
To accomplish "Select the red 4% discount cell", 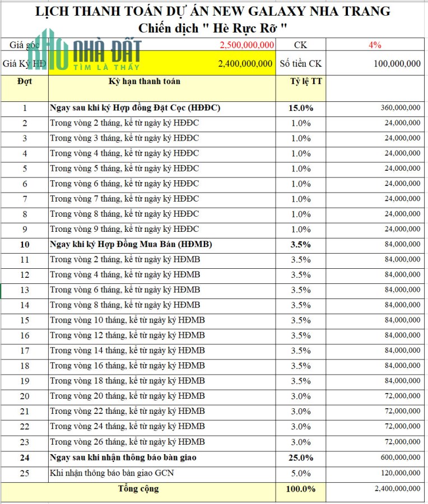I will pos(375,45).
